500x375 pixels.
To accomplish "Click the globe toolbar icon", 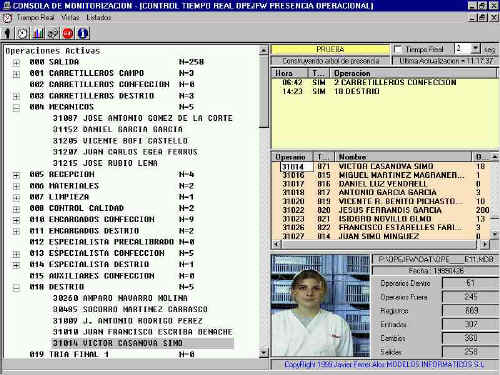I will [x=53, y=33].
